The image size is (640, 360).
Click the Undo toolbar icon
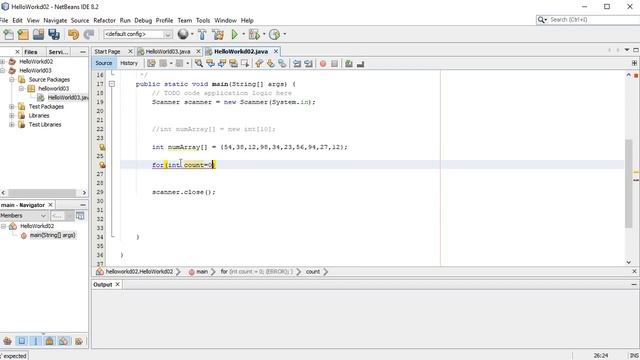(73, 34)
